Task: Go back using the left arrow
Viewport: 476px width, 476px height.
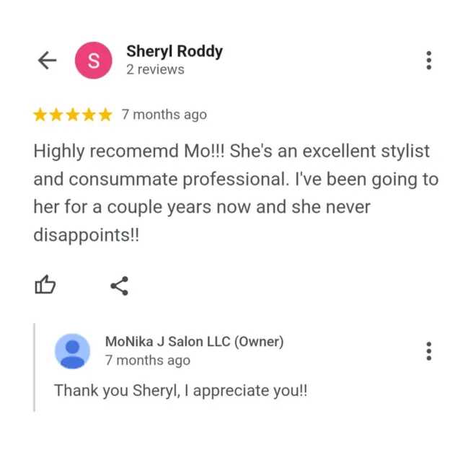Action: [47, 60]
